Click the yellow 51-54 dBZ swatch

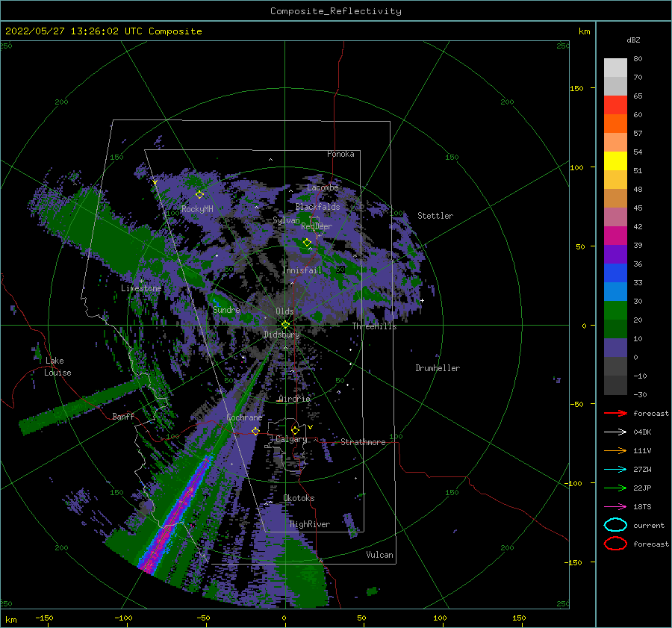(615, 161)
